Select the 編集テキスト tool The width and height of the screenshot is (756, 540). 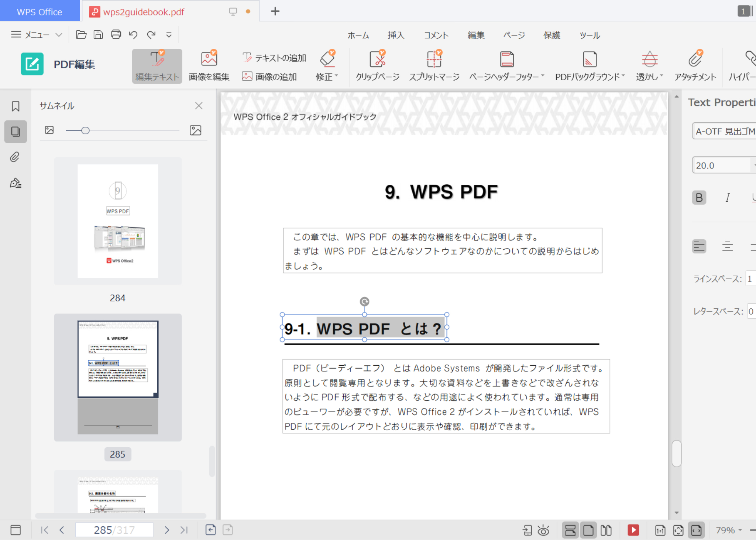click(x=157, y=66)
